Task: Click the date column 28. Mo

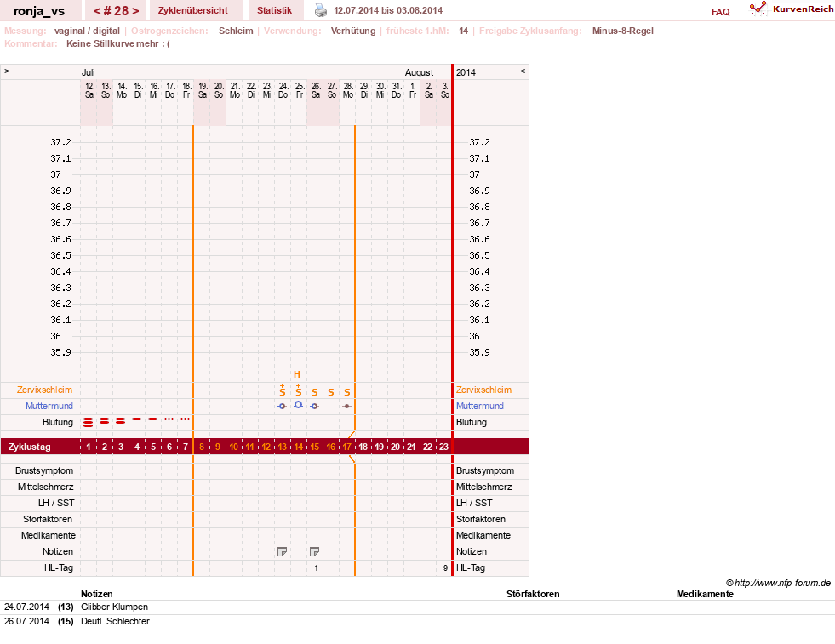Action: [x=348, y=90]
